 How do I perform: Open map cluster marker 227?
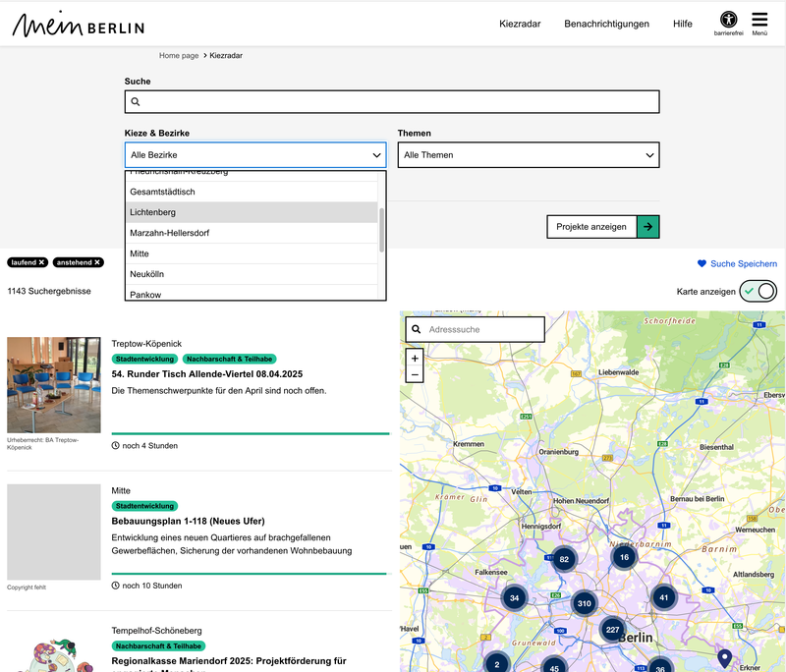click(612, 630)
